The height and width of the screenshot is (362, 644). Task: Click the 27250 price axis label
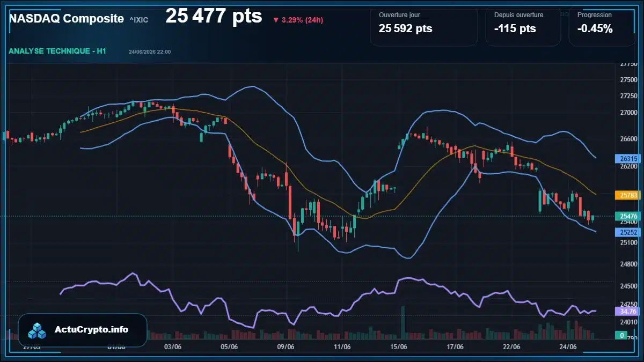(x=628, y=96)
